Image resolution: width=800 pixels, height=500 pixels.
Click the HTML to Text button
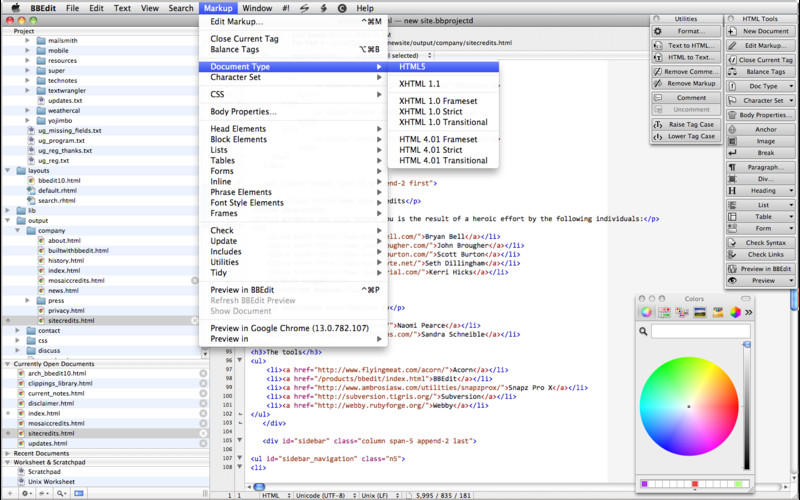tap(687, 57)
